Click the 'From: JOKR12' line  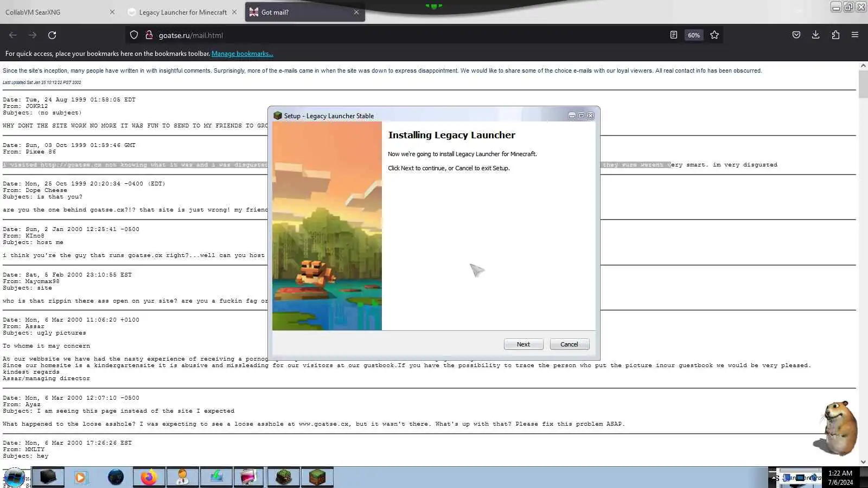(x=25, y=106)
